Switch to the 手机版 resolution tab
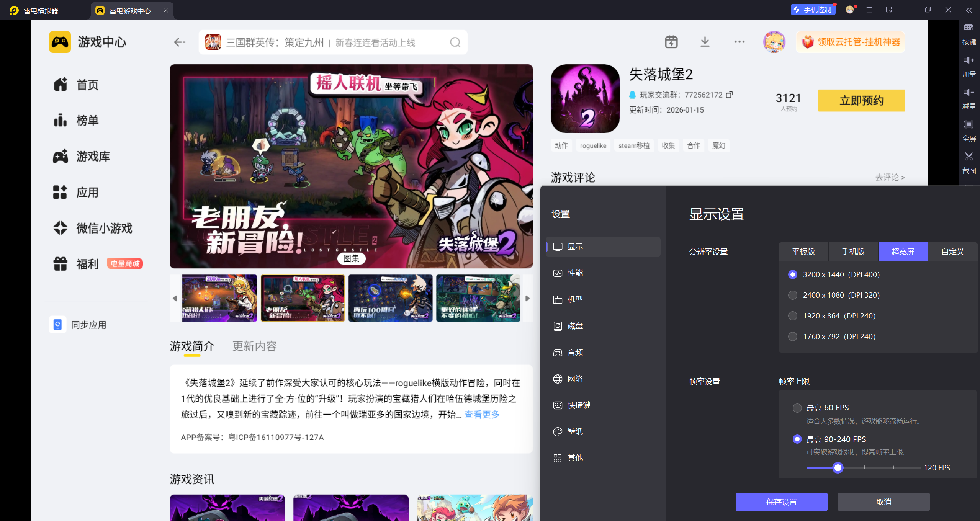980x521 pixels. pyautogui.click(x=853, y=252)
